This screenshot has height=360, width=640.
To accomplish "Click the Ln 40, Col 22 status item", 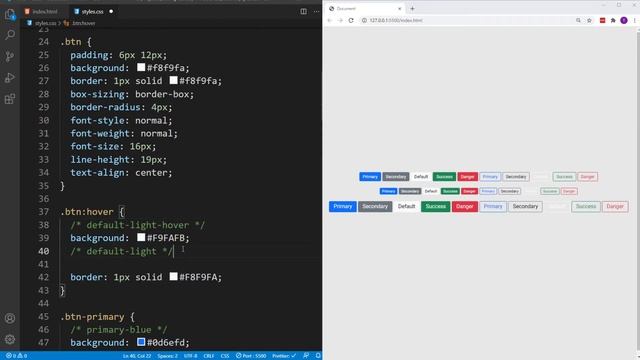I will (x=137, y=356).
